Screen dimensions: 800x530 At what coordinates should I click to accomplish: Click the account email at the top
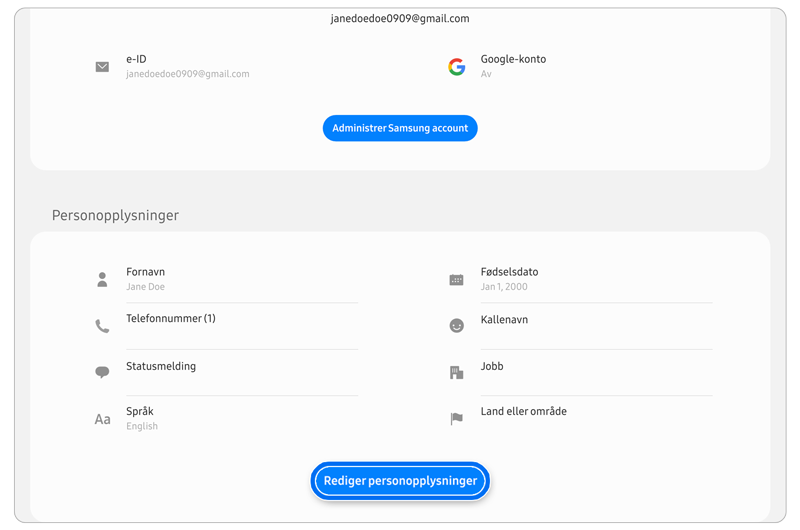(x=400, y=18)
